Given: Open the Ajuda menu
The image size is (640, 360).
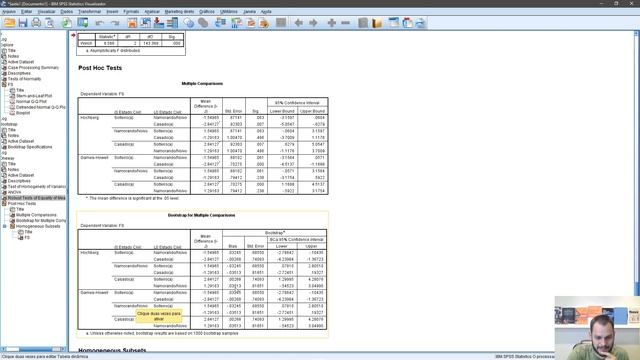Looking at the screenshot, I should click(x=266, y=11).
